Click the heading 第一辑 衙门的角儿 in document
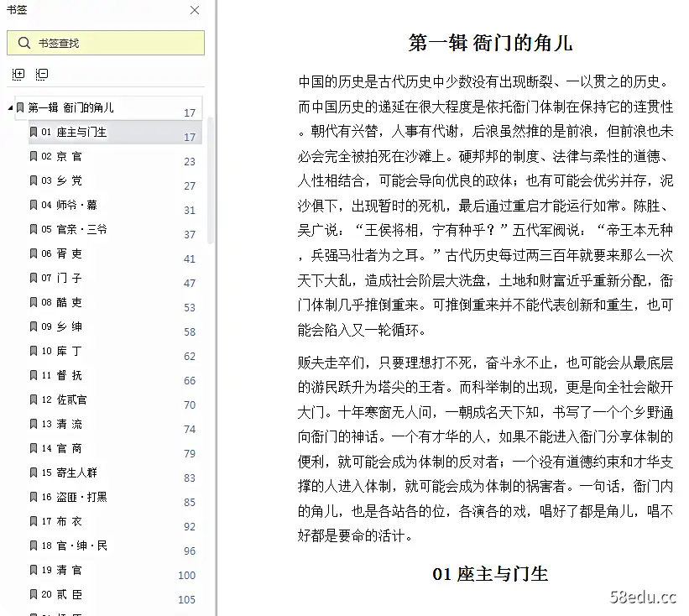The image size is (689, 616). (490, 43)
